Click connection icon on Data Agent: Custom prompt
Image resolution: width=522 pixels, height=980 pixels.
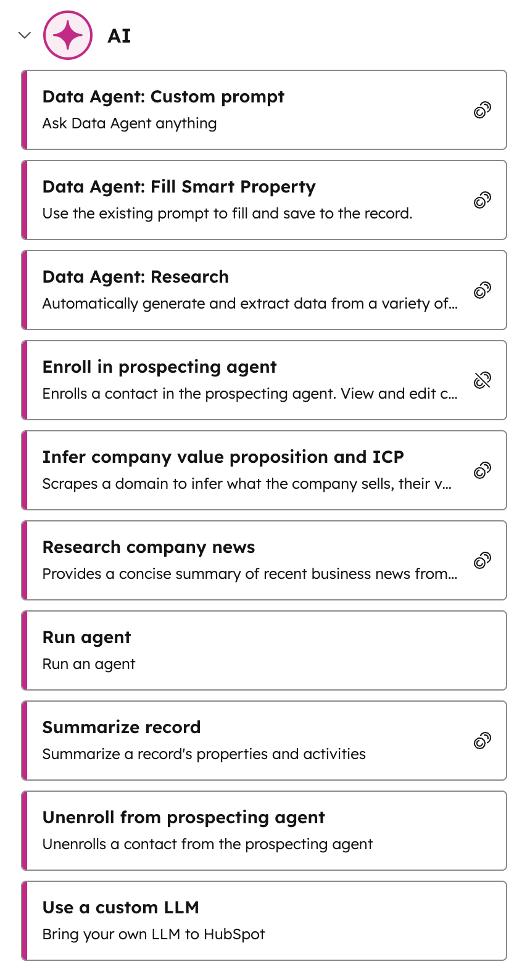482,109
